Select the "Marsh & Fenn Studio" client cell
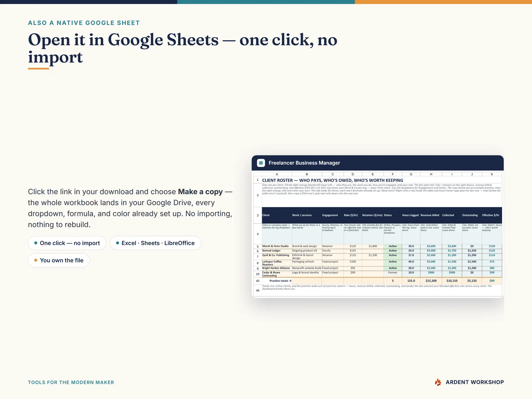532x399 pixels. [x=277, y=246]
